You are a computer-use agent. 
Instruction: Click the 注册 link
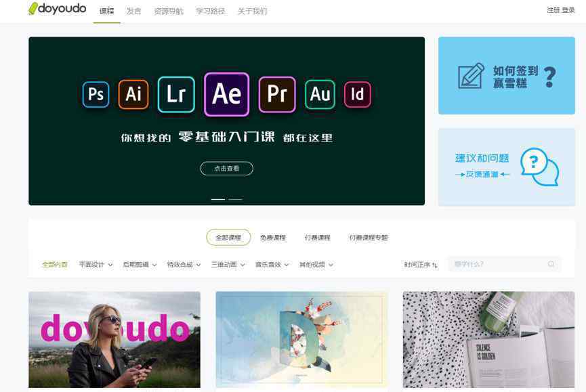pyautogui.click(x=553, y=10)
